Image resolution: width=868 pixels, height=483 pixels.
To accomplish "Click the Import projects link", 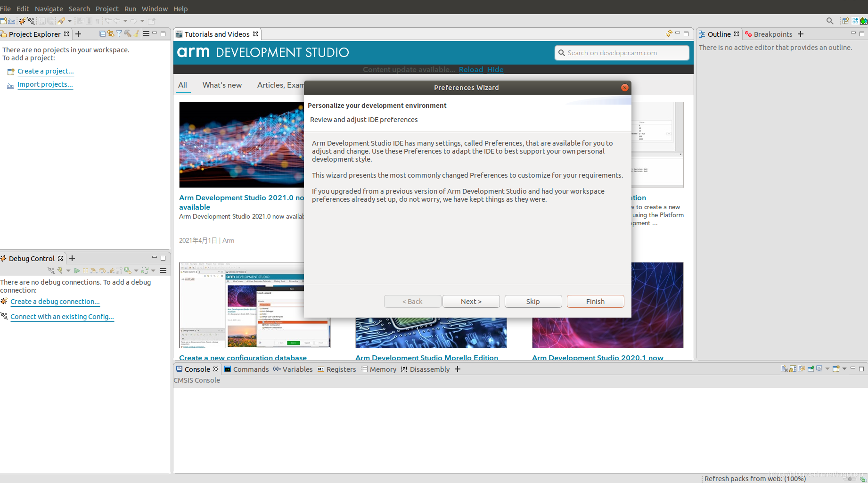I will click(45, 84).
